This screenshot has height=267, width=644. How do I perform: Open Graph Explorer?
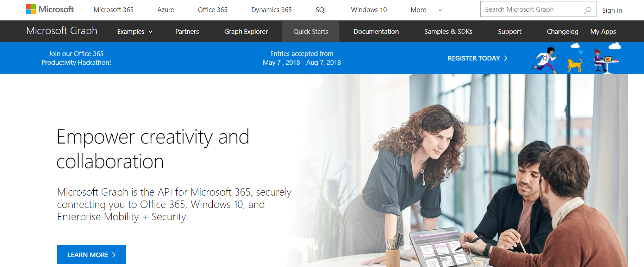[246, 32]
